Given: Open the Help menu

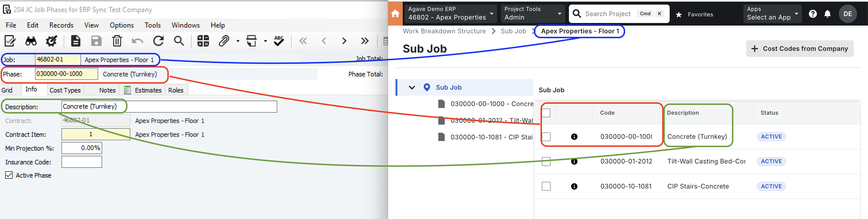Looking at the screenshot, I should click(218, 25).
